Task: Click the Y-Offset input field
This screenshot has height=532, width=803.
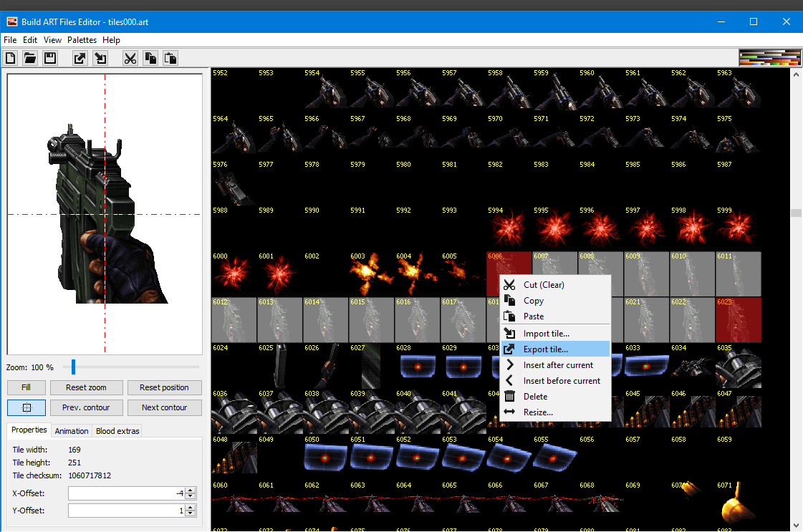Action: [127, 511]
